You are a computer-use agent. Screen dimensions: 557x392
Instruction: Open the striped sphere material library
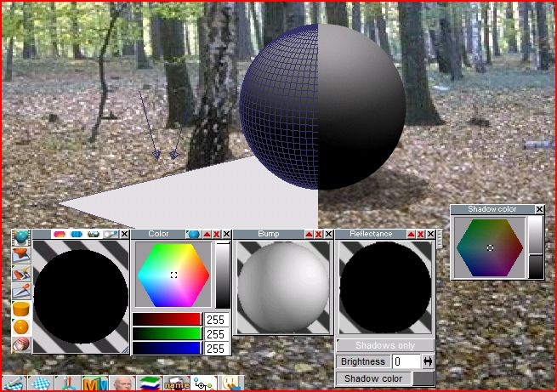[x=21, y=344]
